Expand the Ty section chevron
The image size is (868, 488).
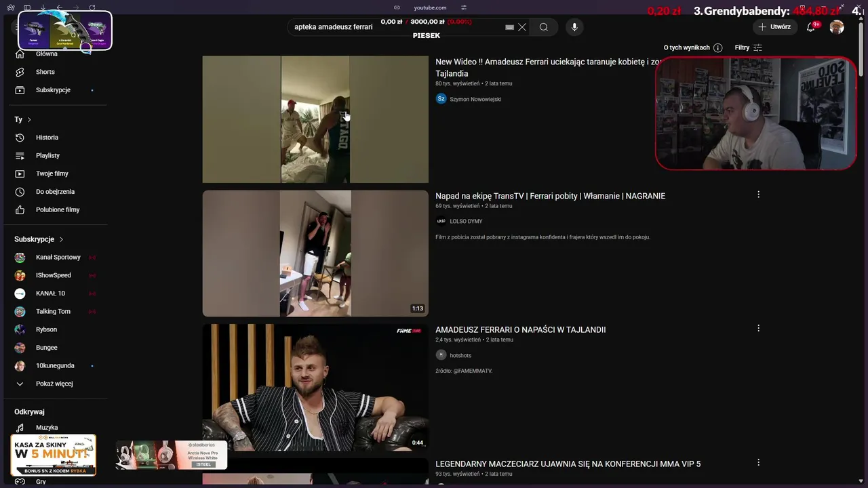click(x=29, y=120)
